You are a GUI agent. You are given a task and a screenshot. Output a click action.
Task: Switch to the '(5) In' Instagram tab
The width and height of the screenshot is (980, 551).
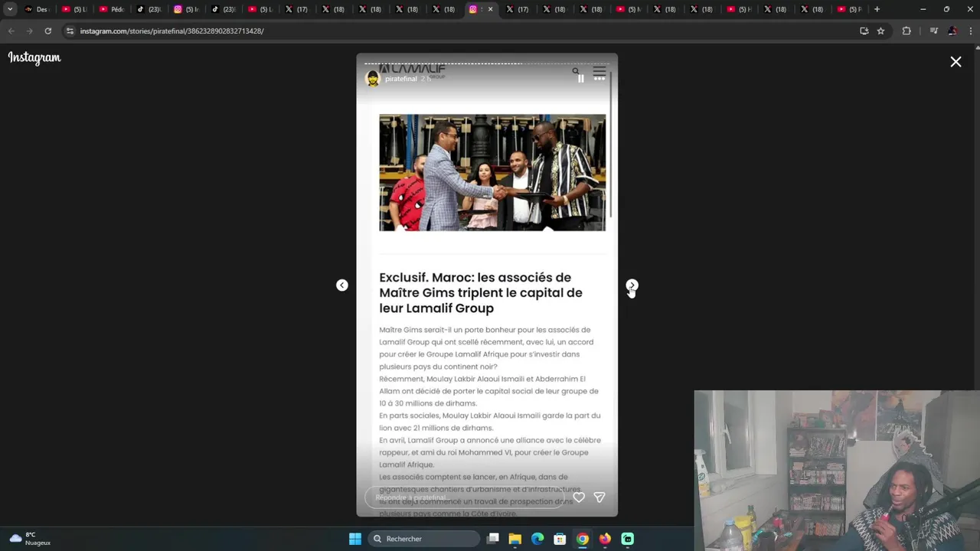[185, 9]
